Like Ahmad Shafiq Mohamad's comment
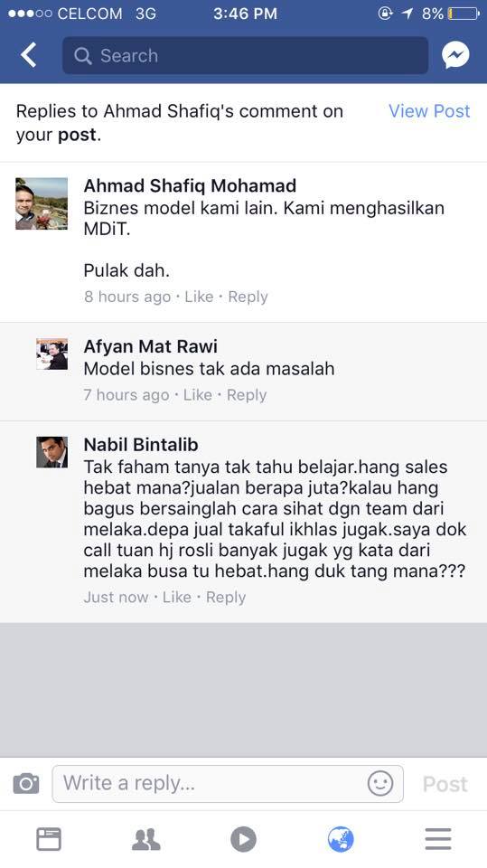487x868 pixels. click(x=199, y=297)
